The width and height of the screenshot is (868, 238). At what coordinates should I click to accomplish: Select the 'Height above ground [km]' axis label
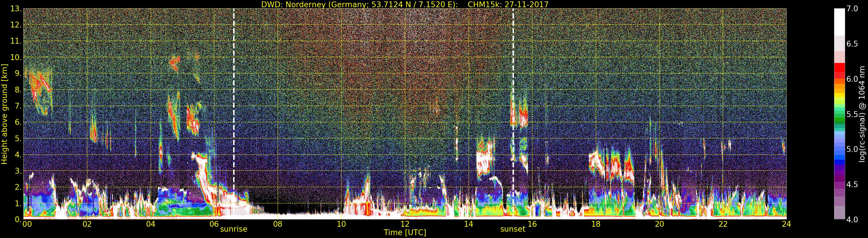(4, 114)
